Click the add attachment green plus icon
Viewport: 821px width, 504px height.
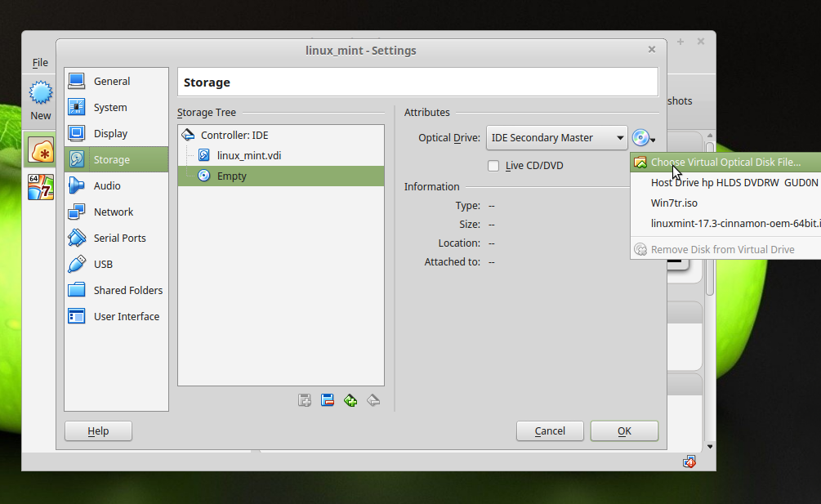(350, 401)
